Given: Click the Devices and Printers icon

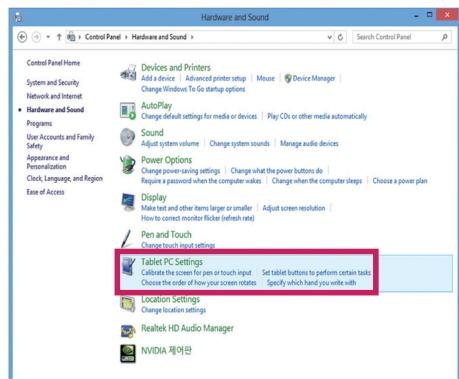Looking at the screenshot, I should (128, 73).
